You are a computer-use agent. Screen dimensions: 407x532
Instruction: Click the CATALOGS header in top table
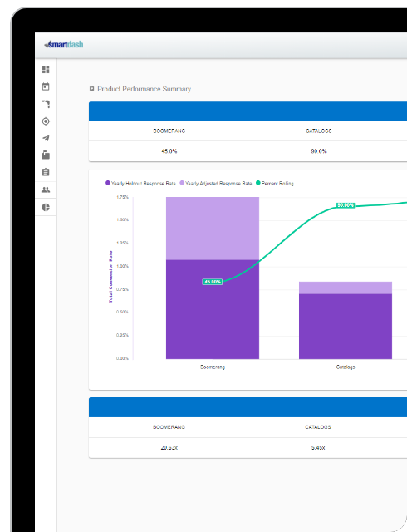[x=319, y=131]
